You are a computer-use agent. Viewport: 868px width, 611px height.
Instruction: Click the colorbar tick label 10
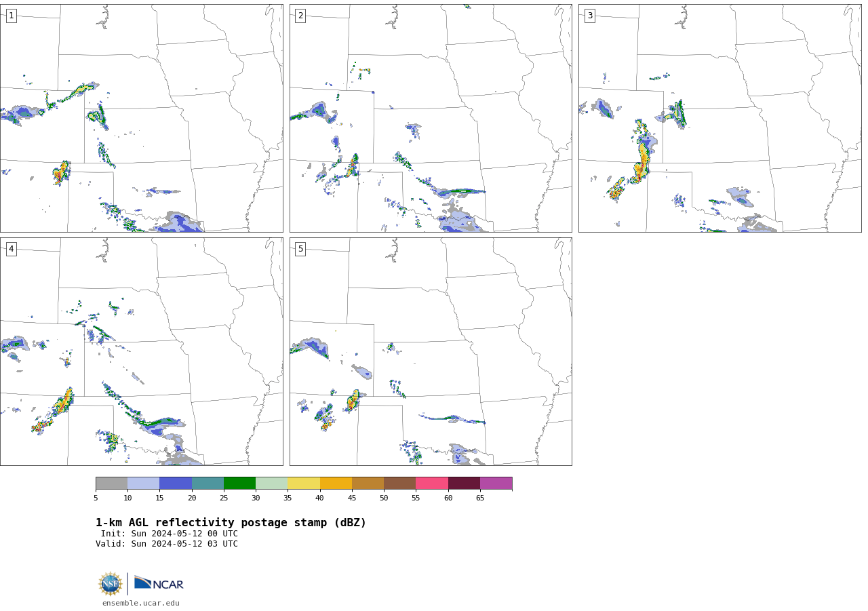click(x=127, y=498)
